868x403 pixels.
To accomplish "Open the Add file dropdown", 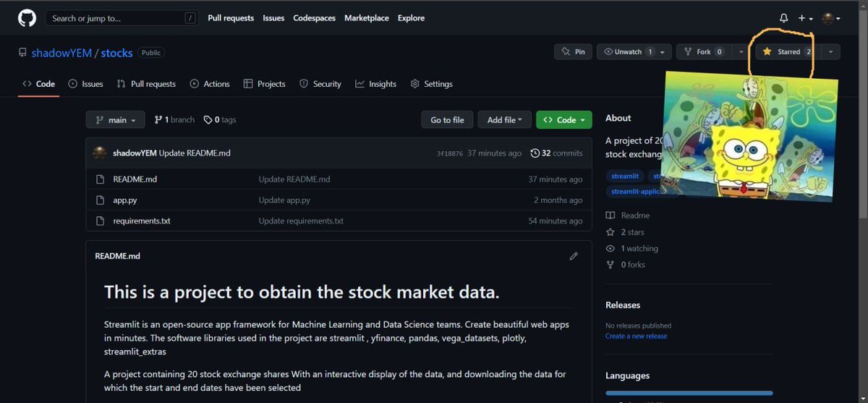I will point(505,120).
